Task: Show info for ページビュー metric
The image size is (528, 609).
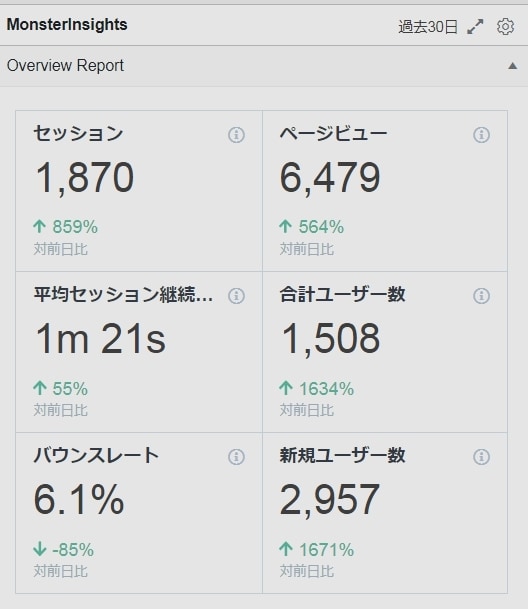Action: click(x=481, y=135)
